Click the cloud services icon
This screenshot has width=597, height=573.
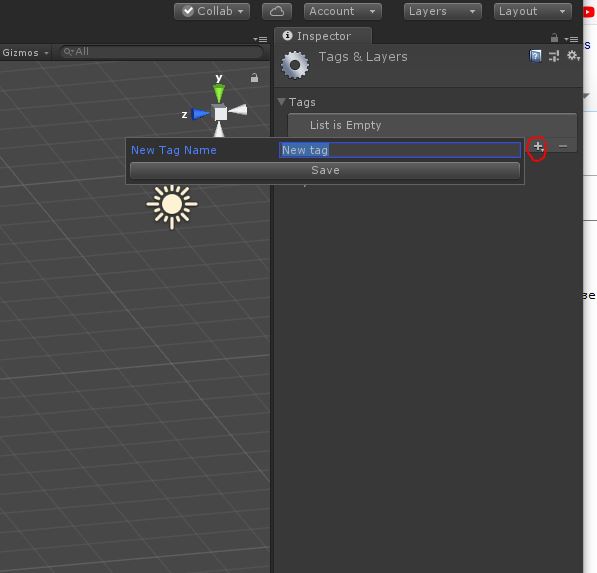pos(277,11)
